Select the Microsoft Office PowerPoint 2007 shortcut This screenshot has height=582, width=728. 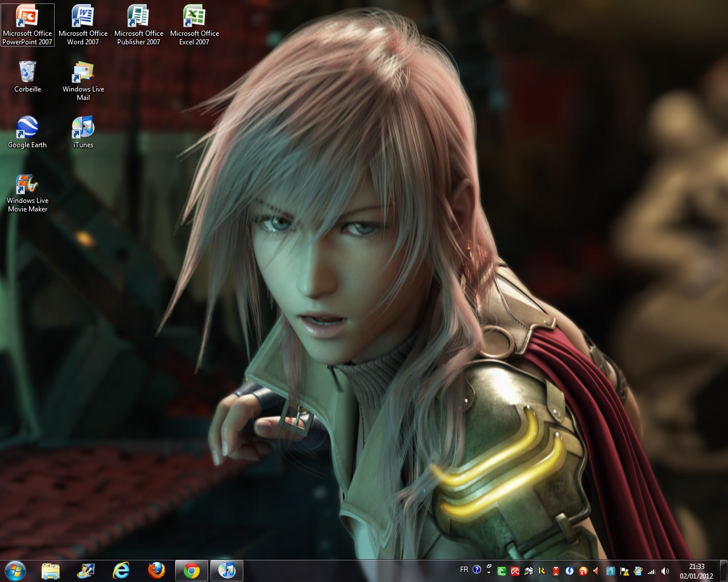(27, 26)
